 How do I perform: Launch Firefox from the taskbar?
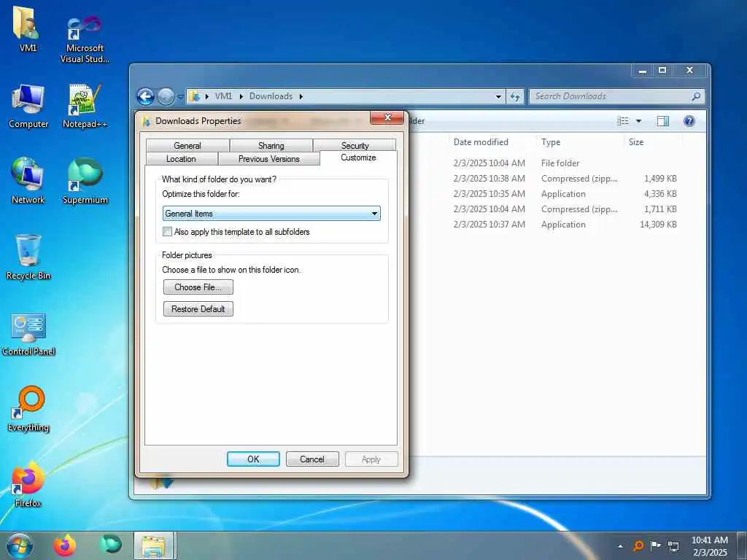pyautogui.click(x=64, y=545)
